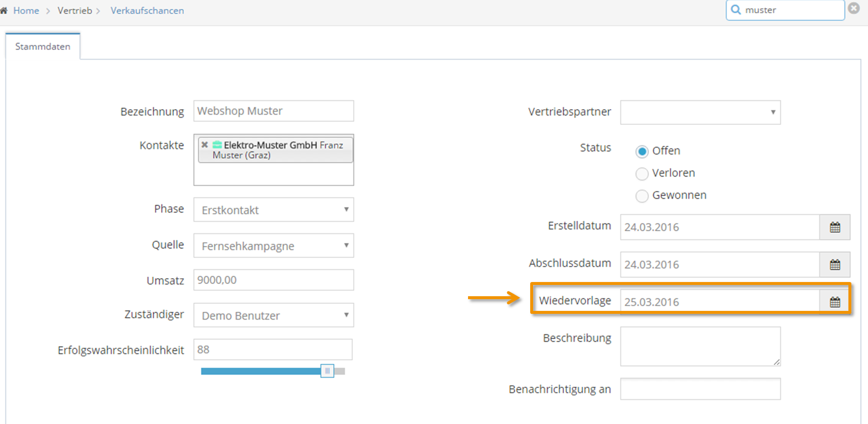
Task: Switch to the Stammdaten tab
Action: click(43, 47)
